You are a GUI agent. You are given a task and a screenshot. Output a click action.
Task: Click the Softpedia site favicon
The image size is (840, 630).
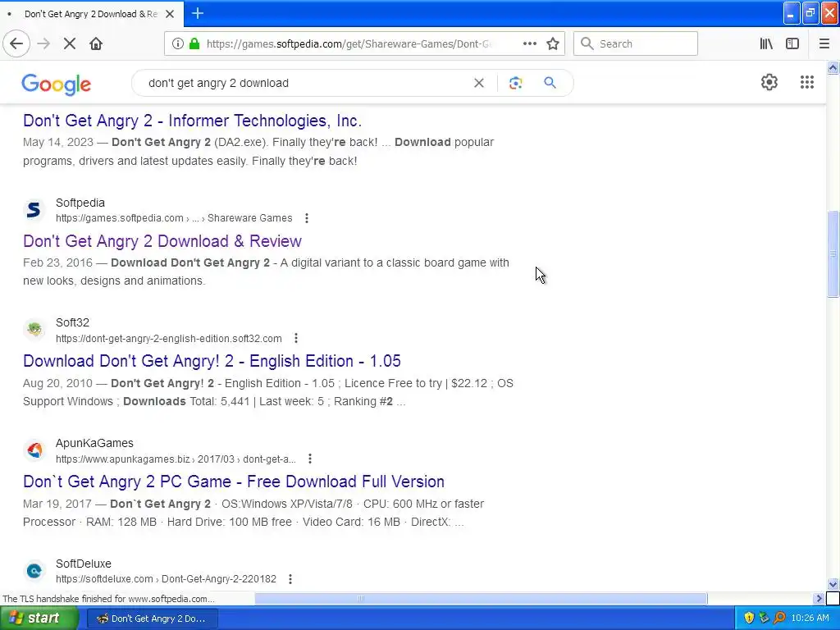click(34, 209)
